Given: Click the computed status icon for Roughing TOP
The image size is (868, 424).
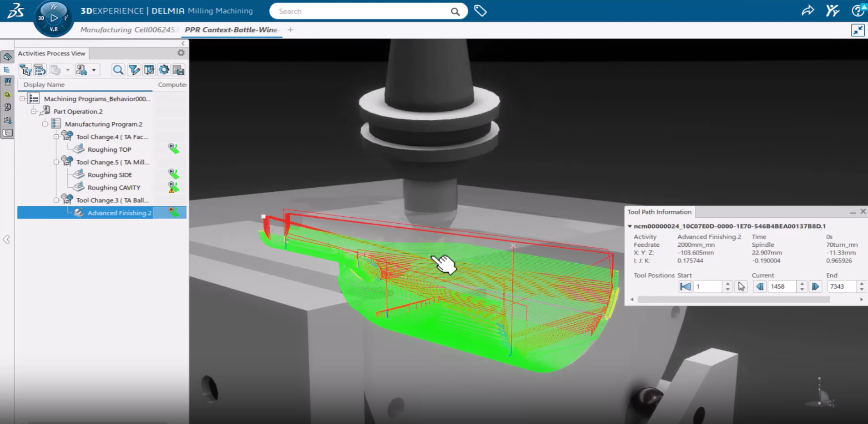Looking at the screenshot, I should coord(173,149).
